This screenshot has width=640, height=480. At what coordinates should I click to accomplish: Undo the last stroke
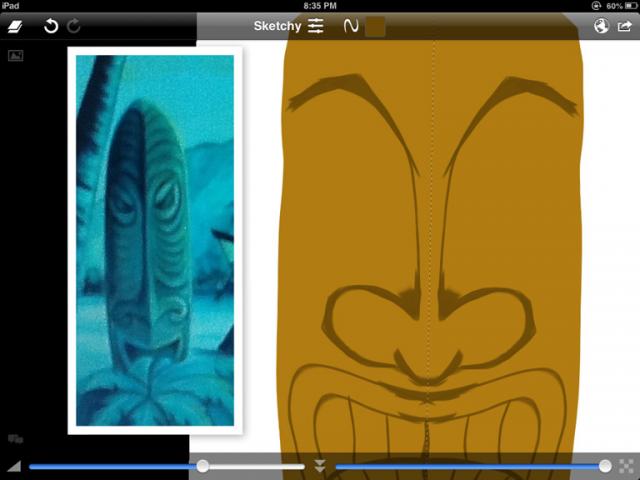51,27
